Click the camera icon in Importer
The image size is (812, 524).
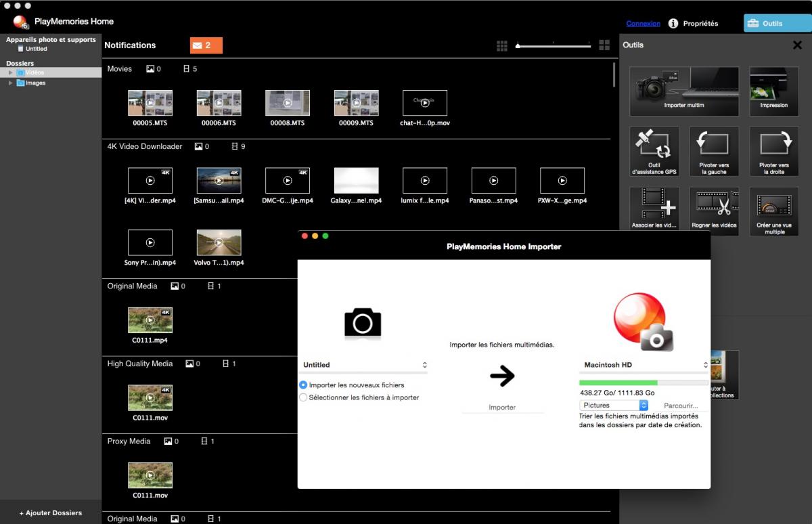(363, 322)
